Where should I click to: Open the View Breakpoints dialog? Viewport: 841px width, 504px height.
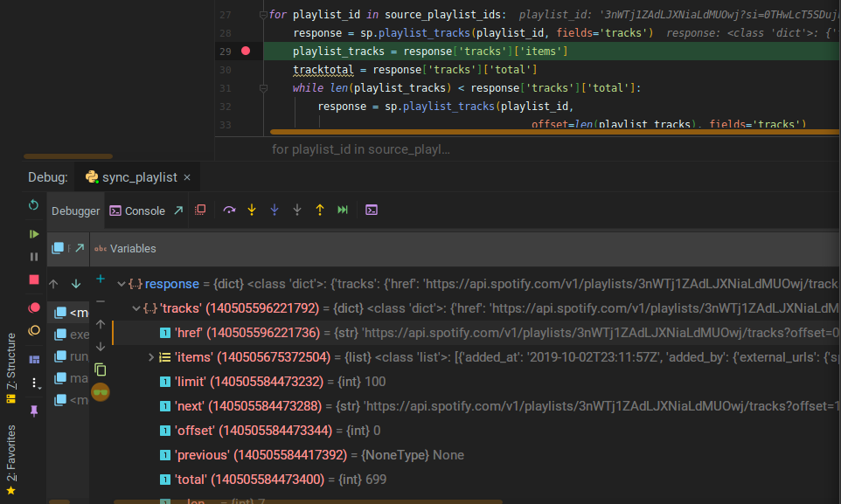click(x=34, y=307)
